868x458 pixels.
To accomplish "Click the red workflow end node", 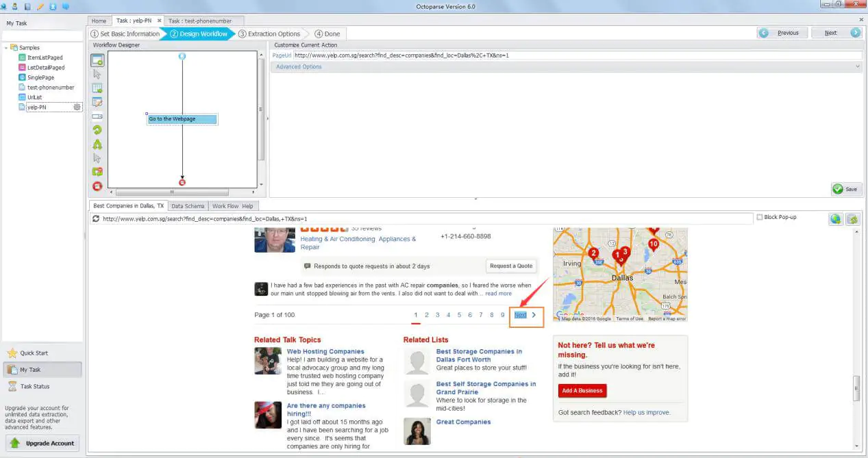I will (182, 182).
